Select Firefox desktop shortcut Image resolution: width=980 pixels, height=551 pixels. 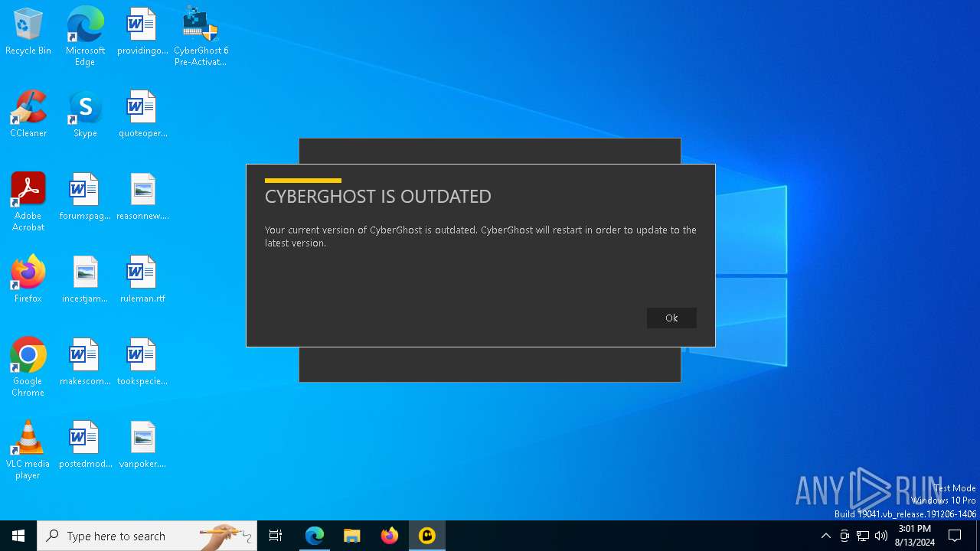(x=28, y=280)
